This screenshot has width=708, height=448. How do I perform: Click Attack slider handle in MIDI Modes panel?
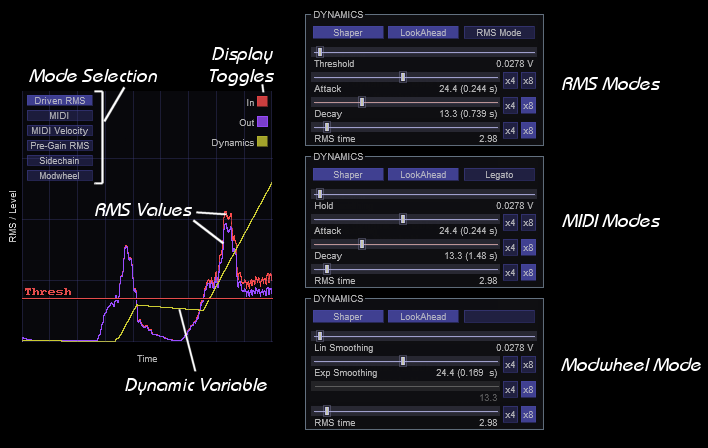[403, 219]
